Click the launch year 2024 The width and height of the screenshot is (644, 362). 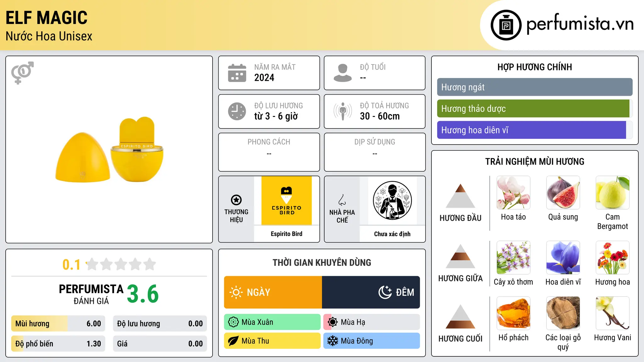(x=264, y=77)
